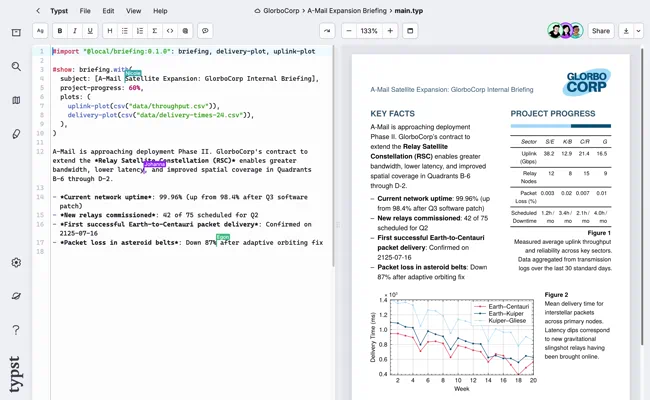Go back using the chevron beside Typst
The width and height of the screenshot is (650, 400).
point(38,11)
